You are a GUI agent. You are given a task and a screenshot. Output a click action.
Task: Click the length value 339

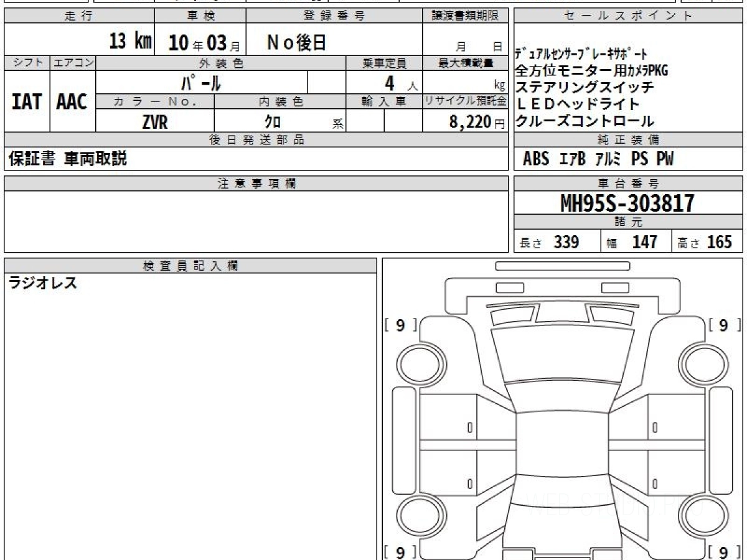pyautogui.click(x=566, y=242)
